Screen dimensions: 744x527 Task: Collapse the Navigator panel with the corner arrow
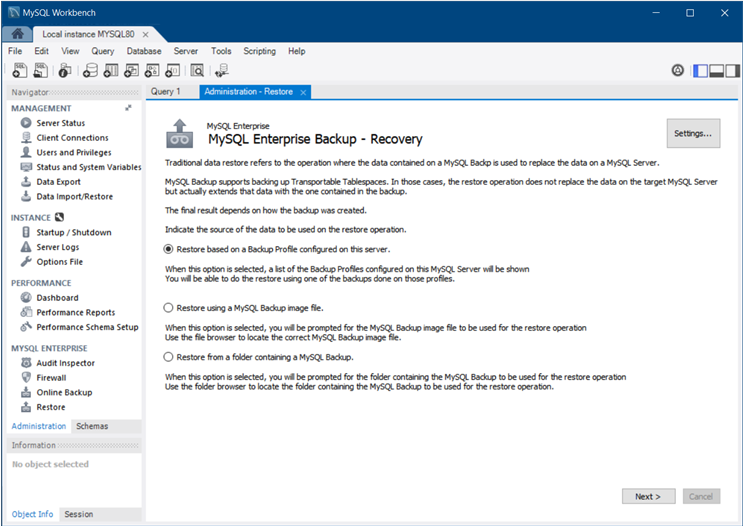point(128,108)
